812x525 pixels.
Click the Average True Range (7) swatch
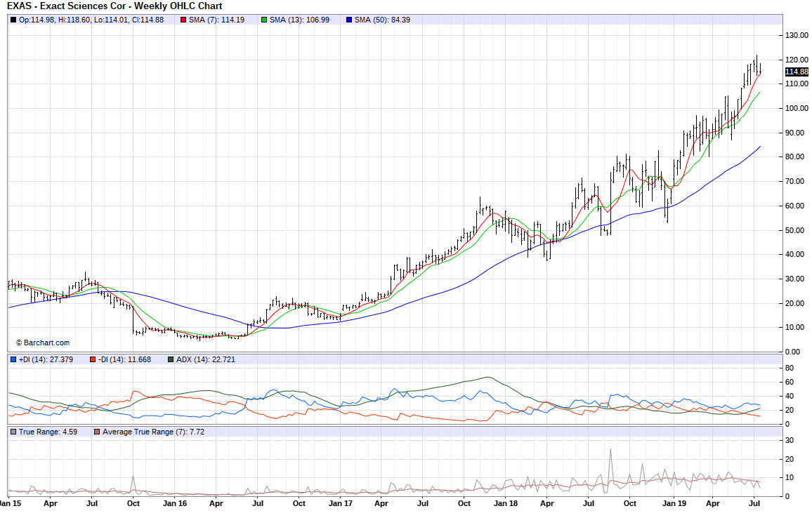point(97,432)
